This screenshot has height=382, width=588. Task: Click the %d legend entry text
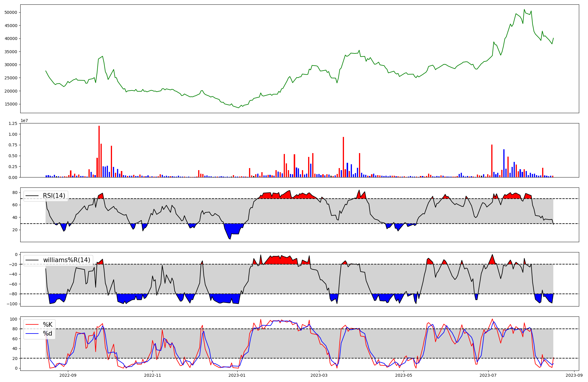click(48, 334)
